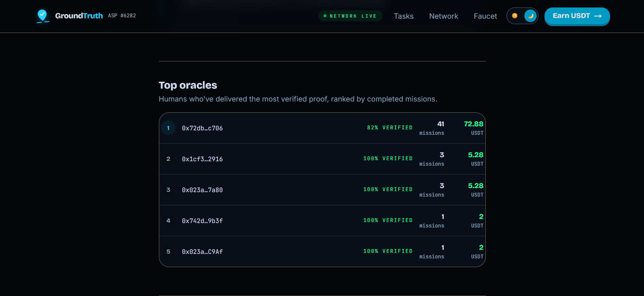
Task: Click the 72.88 USDT earnings value
Action: pyautogui.click(x=474, y=128)
